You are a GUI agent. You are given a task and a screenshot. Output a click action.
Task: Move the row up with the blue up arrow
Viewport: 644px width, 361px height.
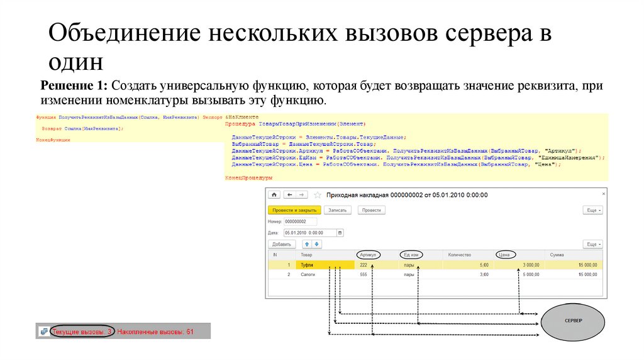[307, 244]
